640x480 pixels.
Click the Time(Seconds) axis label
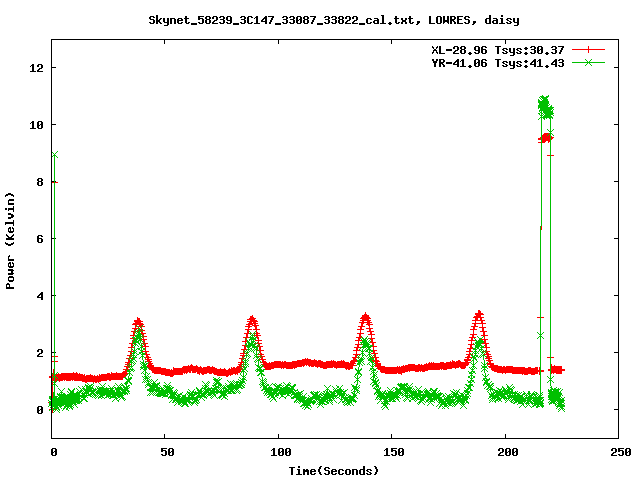coord(333,471)
